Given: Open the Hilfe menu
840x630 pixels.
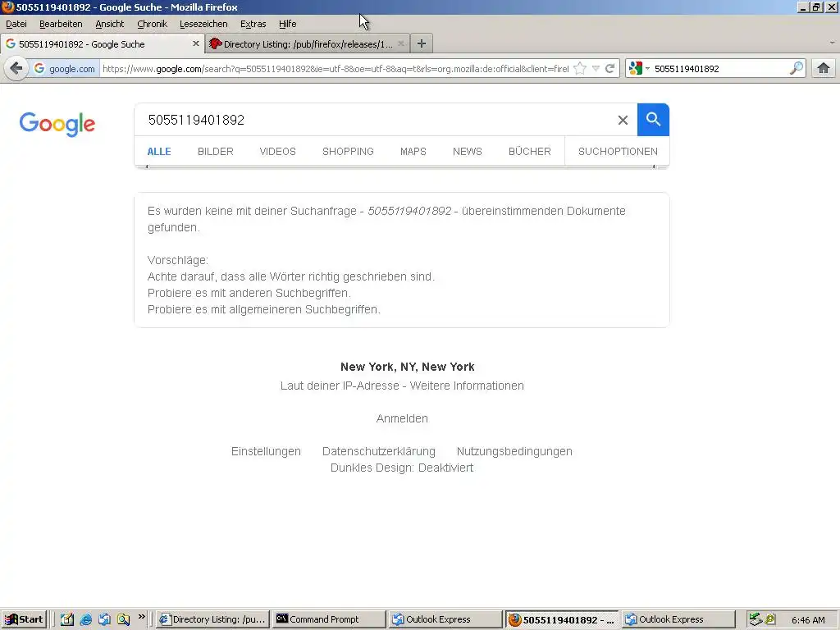Looking at the screenshot, I should click(x=287, y=24).
